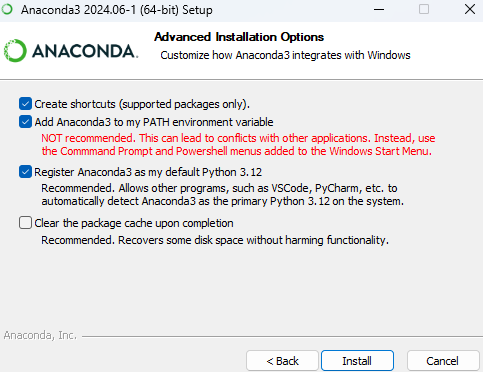Click the Anaconda ring icon in title bar
Screen dimensions: 483x372
click(7, 9)
